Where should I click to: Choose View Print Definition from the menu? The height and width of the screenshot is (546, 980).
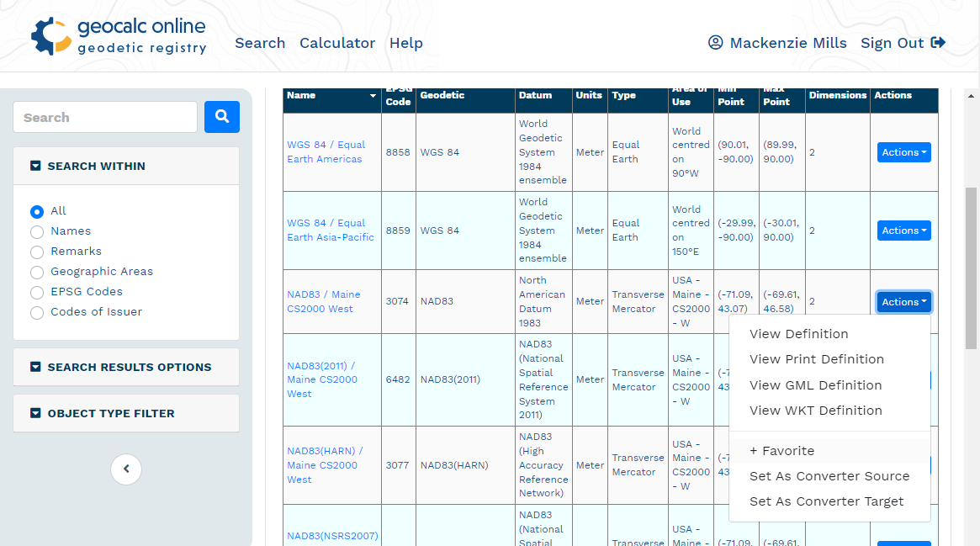coord(816,359)
